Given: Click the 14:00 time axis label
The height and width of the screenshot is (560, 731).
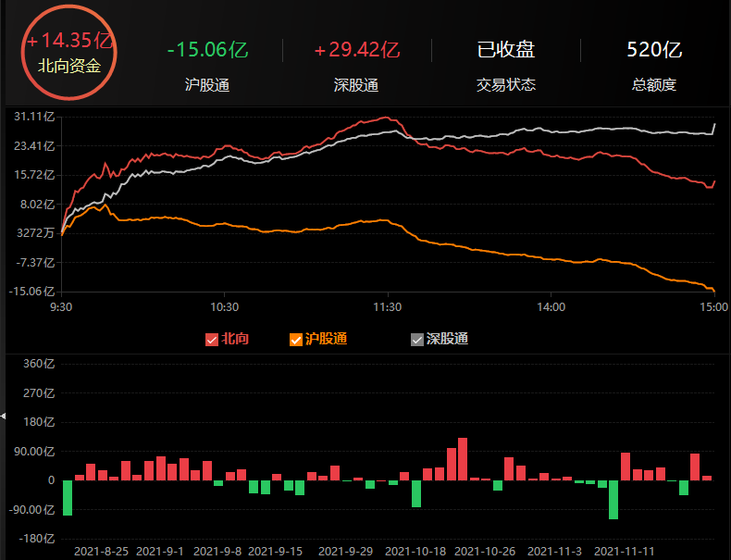Looking at the screenshot, I should pyautogui.click(x=551, y=306).
